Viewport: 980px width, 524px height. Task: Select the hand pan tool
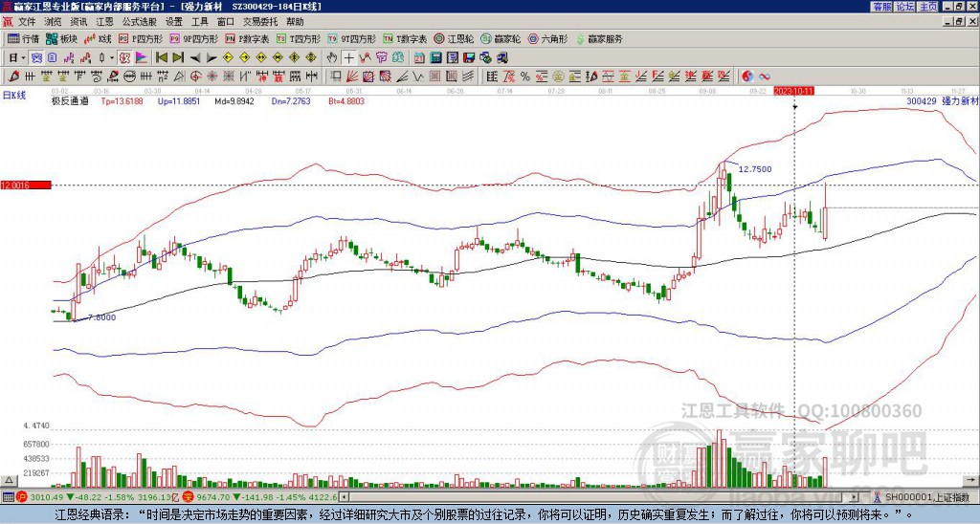(332, 58)
